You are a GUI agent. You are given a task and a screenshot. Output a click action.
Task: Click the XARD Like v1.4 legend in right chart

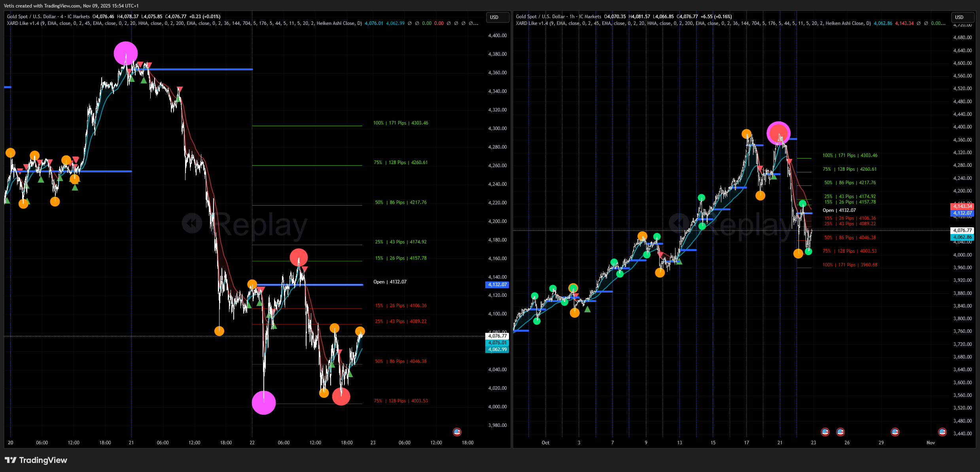coord(532,23)
